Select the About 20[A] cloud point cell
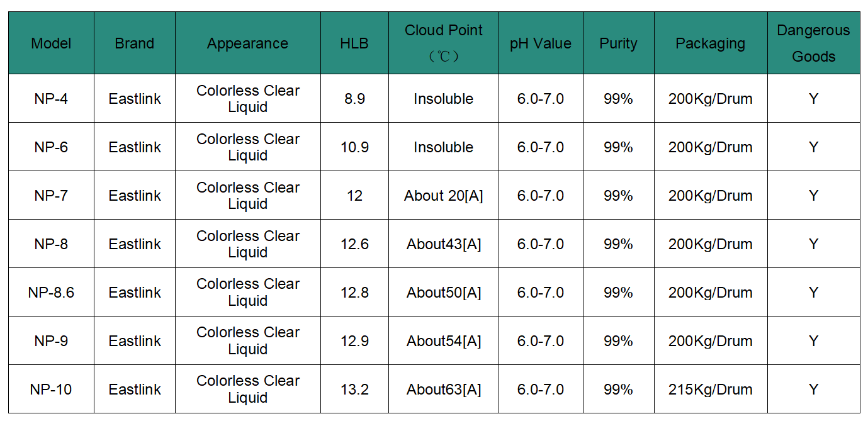This screenshot has height=426, width=868. [444, 196]
